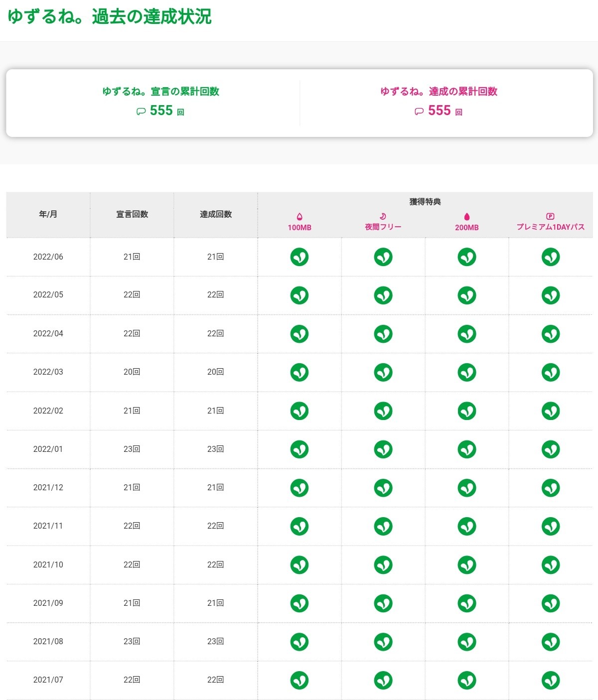This screenshot has height=700, width=598.
Task: Click the 100MB achieved badge for 2021/09
Action: pyautogui.click(x=299, y=603)
